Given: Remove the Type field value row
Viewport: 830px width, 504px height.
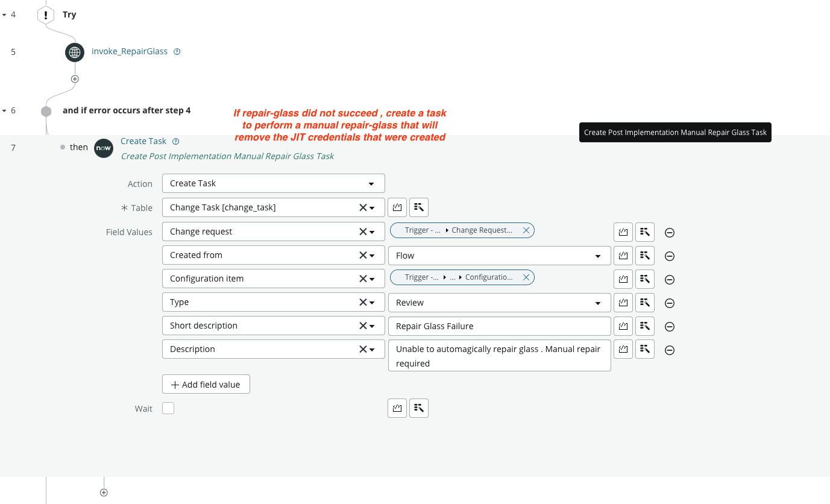Looking at the screenshot, I should coord(669,303).
